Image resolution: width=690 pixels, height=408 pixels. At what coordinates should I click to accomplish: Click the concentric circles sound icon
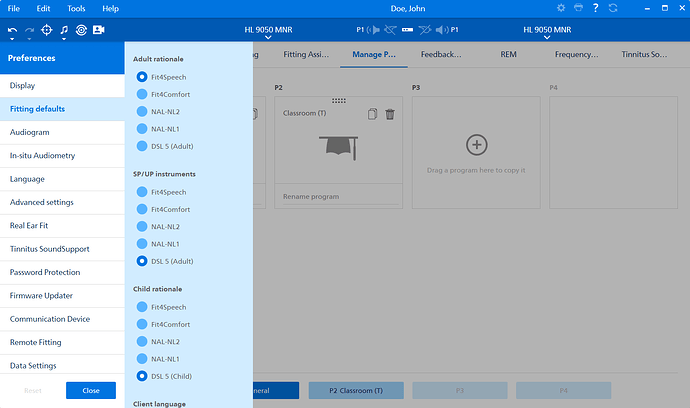pos(81,30)
